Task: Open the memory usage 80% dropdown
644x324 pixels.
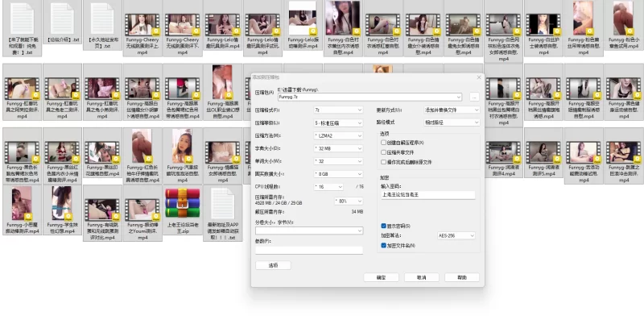Action: coord(348,201)
